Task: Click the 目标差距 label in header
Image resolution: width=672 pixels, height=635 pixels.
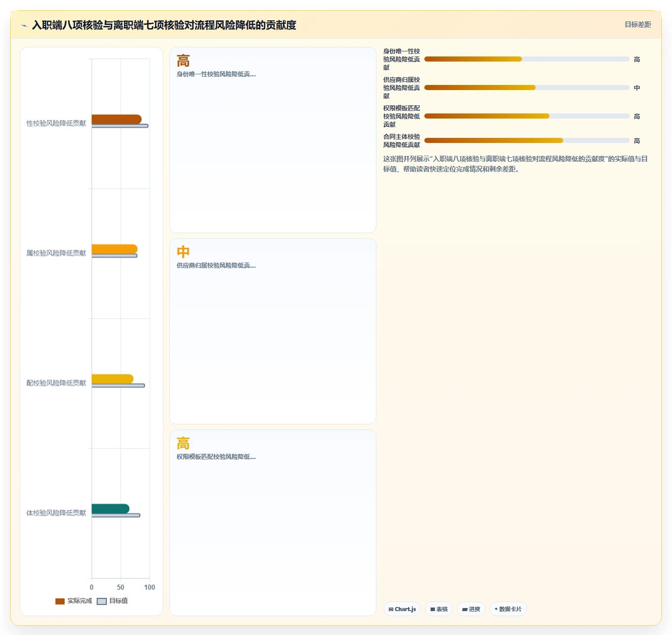Action: 637,24
